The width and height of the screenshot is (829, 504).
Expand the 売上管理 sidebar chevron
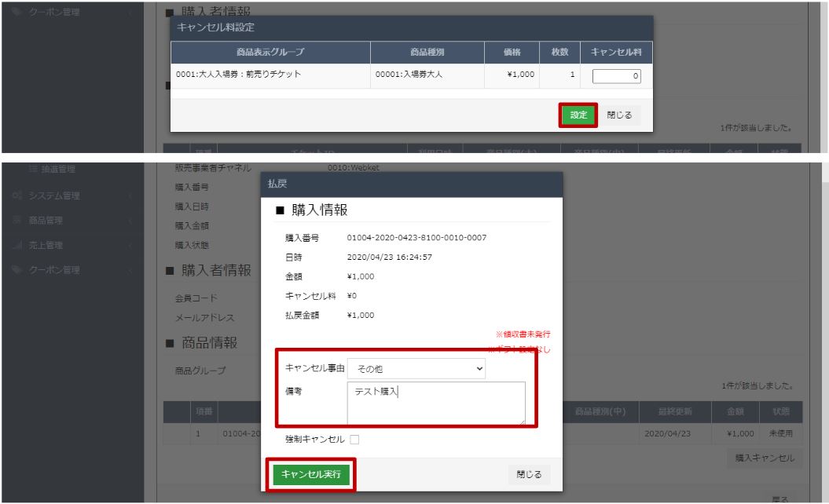point(130,246)
